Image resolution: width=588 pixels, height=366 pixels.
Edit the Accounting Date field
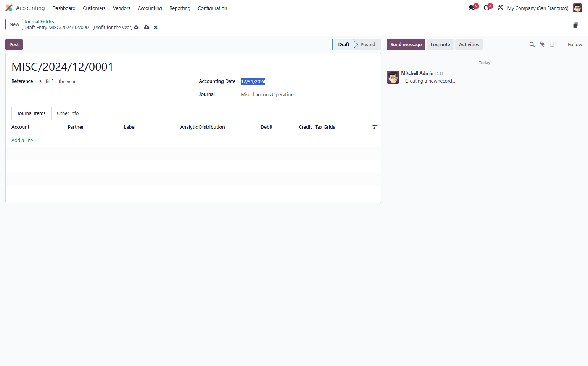pos(308,81)
